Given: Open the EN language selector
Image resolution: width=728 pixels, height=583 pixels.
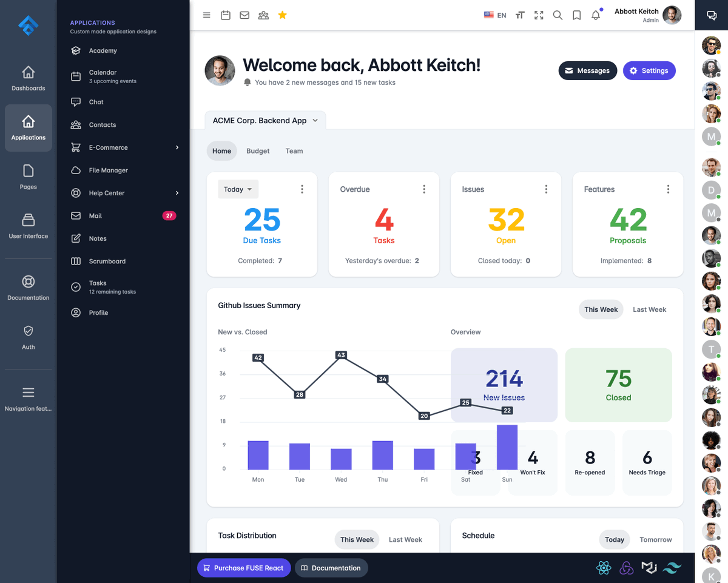Looking at the screenshot, I should [x=495, y=15].
